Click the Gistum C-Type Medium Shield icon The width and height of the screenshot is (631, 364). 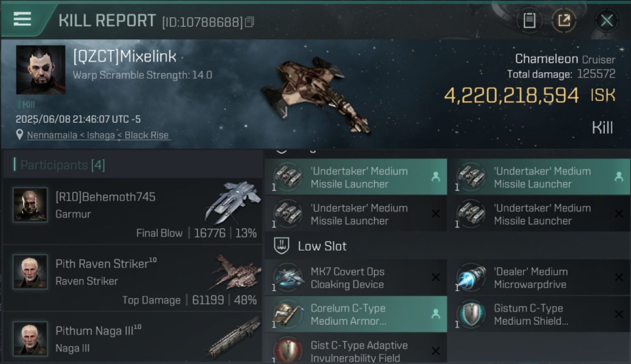[x=471, y=314]
